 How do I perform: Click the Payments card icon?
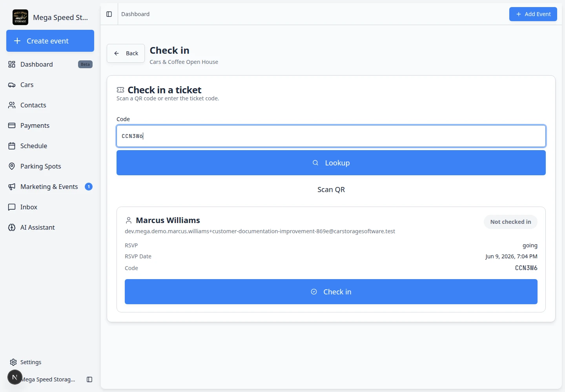(12, 125)
